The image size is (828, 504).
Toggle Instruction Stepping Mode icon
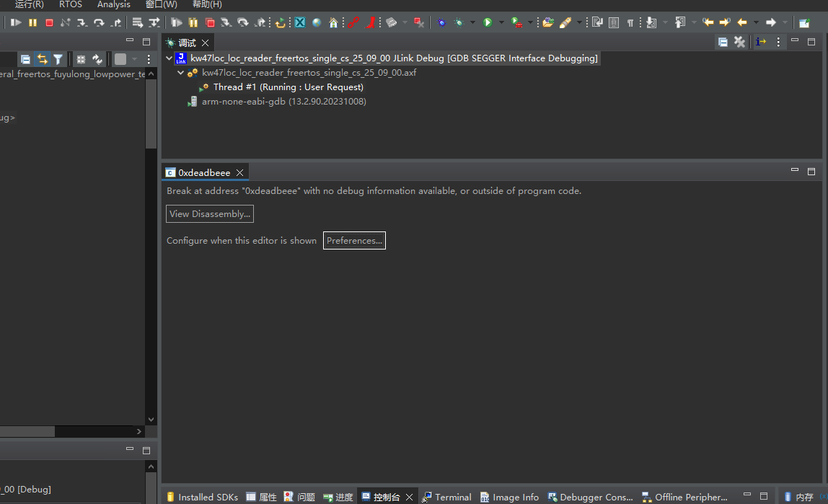[760, 42]
